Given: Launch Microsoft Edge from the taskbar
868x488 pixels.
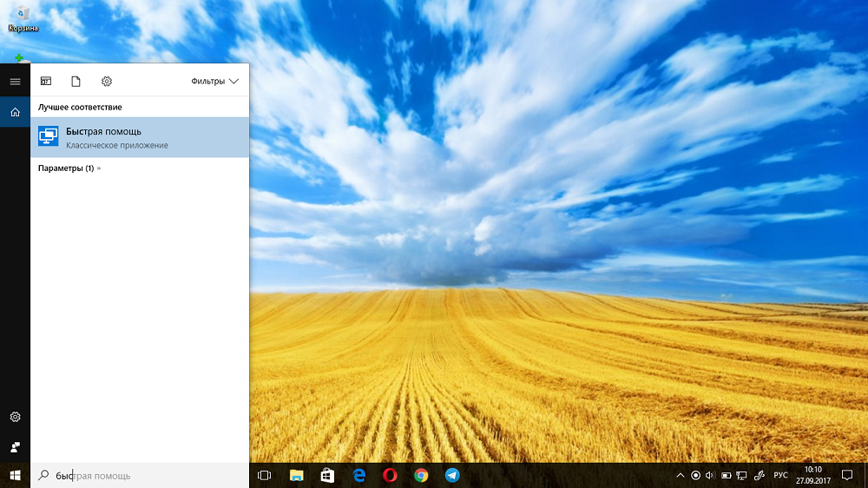Looking at the screenshot, I should pos(358,475).
